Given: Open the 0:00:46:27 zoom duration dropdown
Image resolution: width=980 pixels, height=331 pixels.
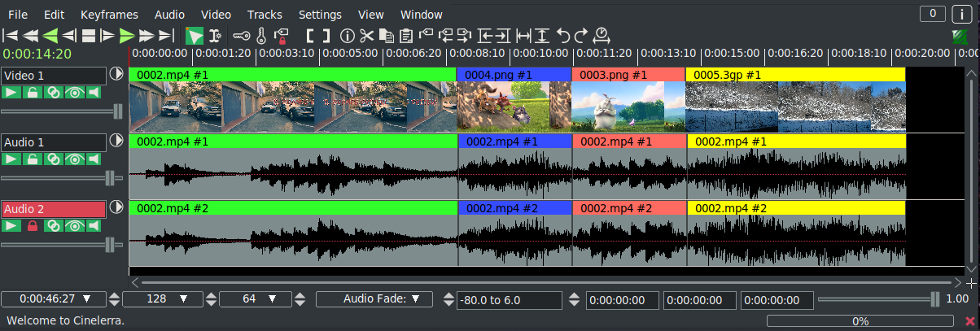Looking at the screenshot, I should (x=53, y=299).
